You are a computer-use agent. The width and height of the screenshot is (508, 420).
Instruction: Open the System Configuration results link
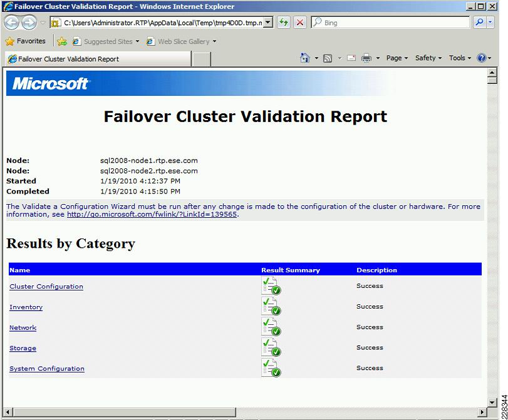pyautogui.click(x=47, y=369)
